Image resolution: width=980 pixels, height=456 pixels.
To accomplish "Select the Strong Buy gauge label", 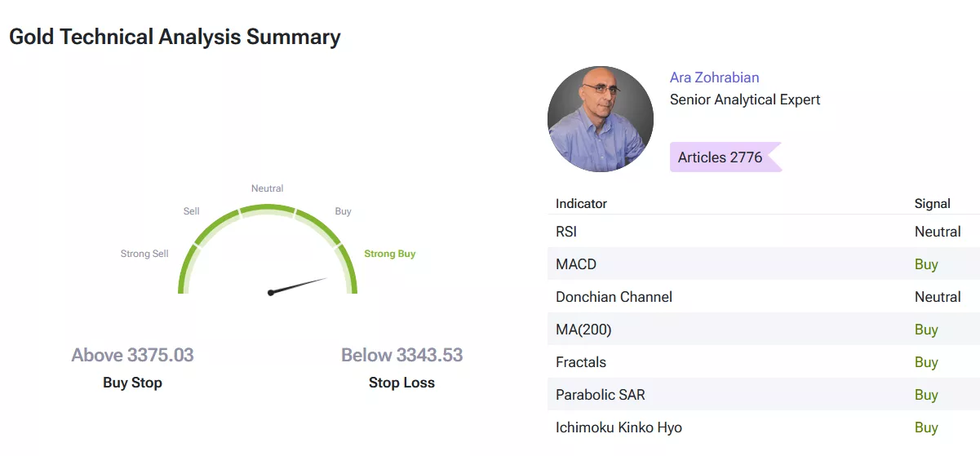I will (389, 254).
